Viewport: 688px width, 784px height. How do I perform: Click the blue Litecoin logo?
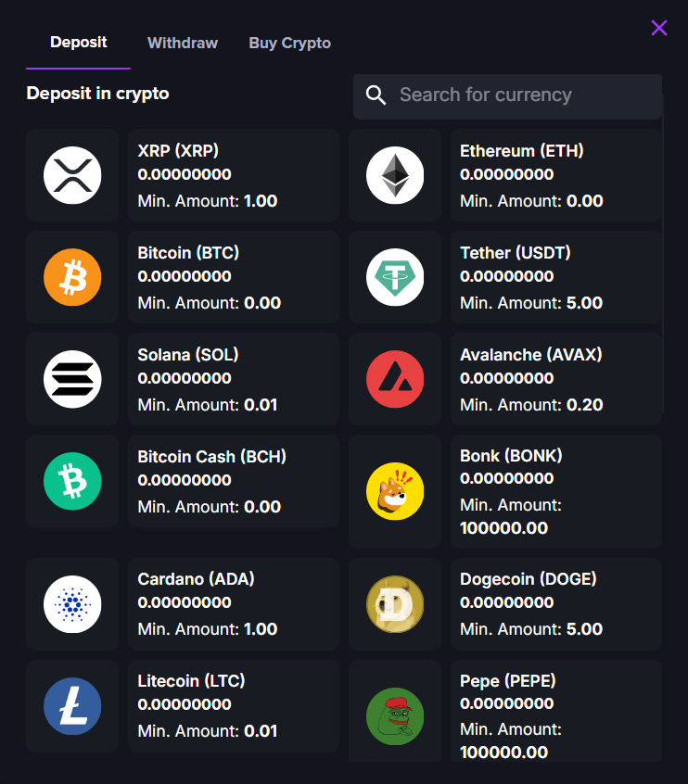(72, 706)
